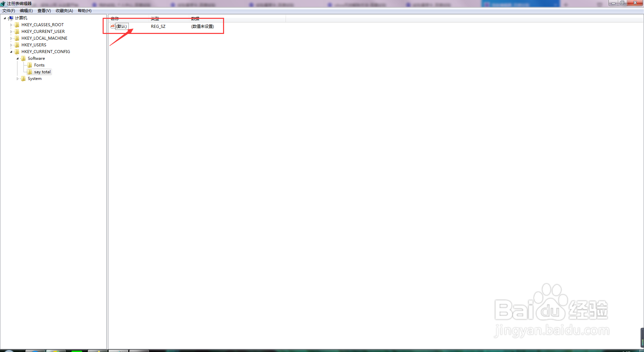
Task: Open the 查看(V) menu
Action: point(44,11)
